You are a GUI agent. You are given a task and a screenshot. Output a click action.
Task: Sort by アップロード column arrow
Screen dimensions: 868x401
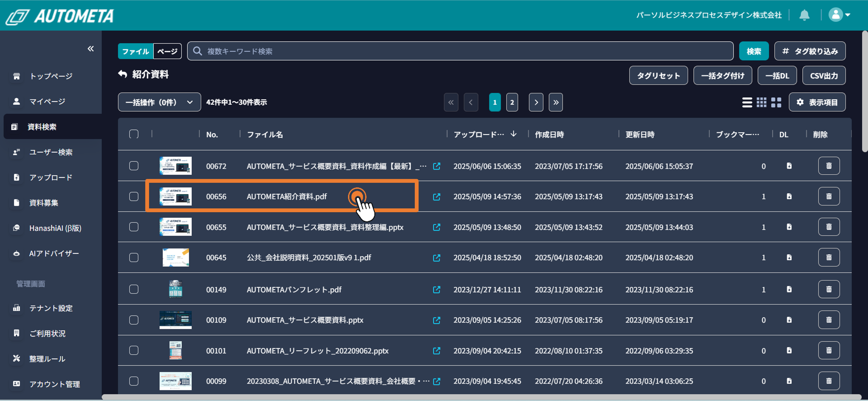(513, 134)
